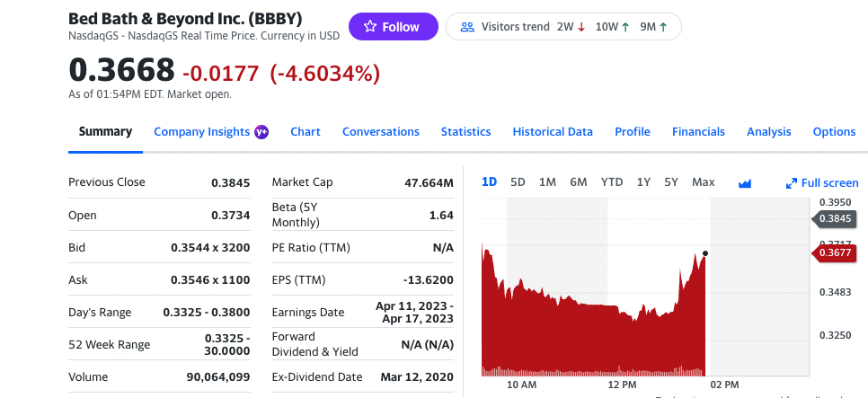Click the latest price dot on chart
This screenshot has height=398, width=868.
pos(704,253)
